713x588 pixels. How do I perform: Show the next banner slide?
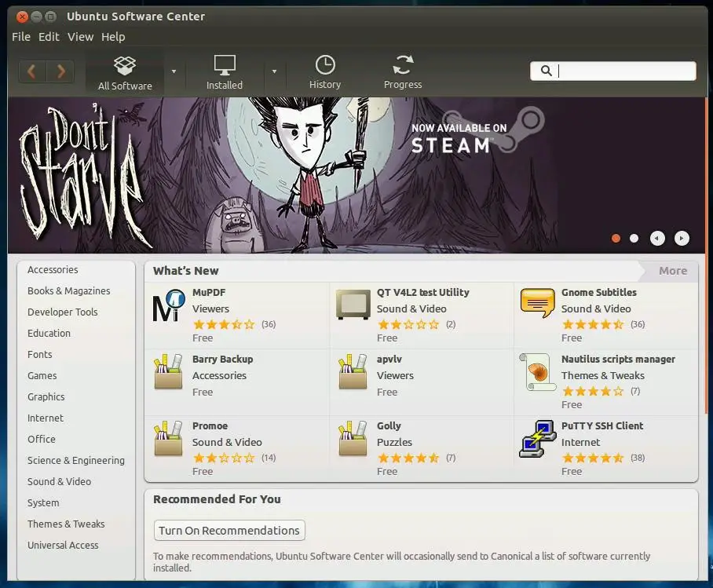(682, 239)
